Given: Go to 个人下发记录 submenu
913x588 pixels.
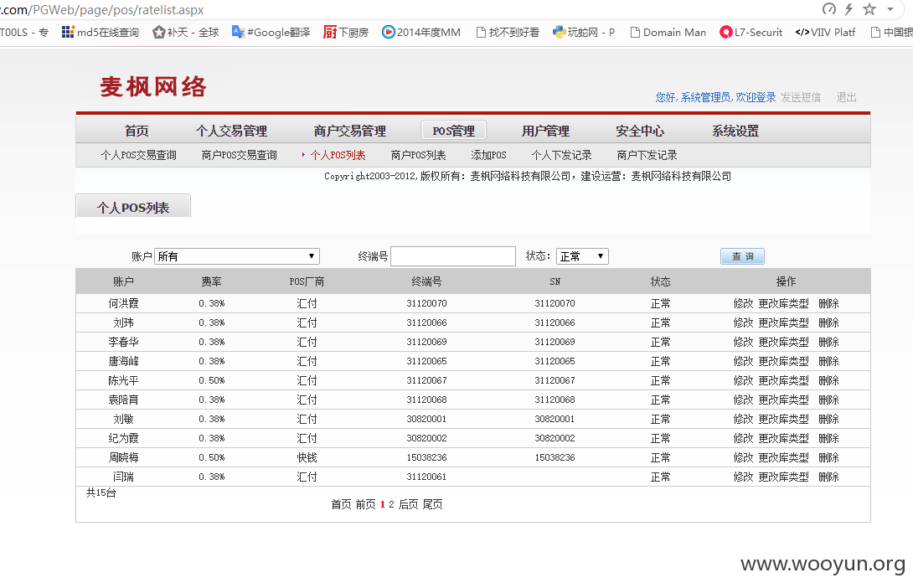Looking at the screenshot, I should pos(561,155).
